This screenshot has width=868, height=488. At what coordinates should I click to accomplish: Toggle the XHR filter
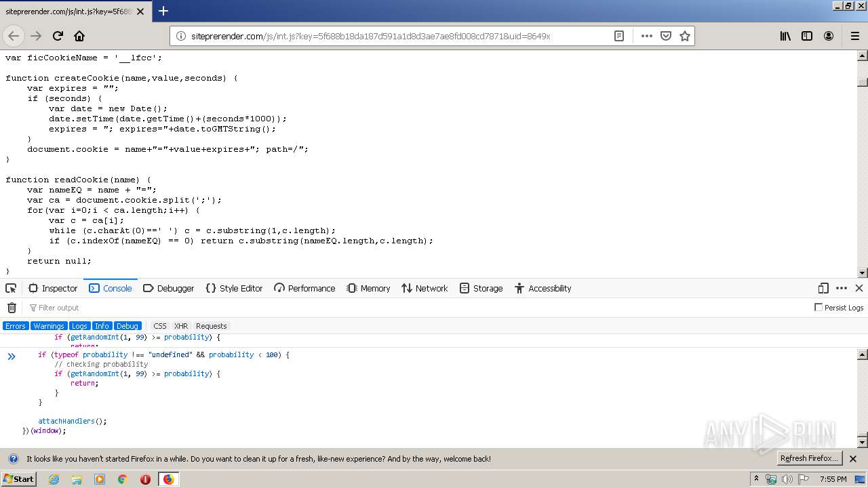tap(181, 326)
